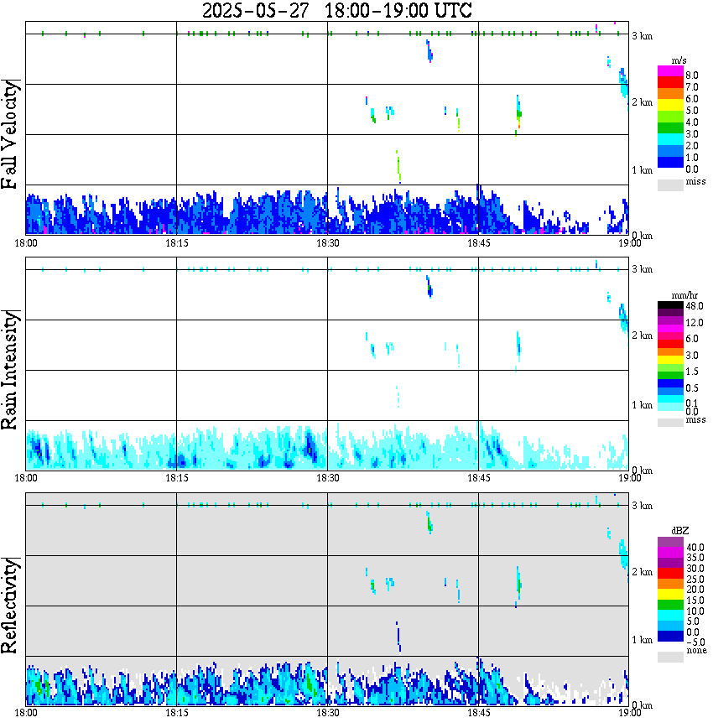Select the dark purple swatch in the mm/hr legend
Viewport: 713px width, 728px height.
tap(670, 313)
